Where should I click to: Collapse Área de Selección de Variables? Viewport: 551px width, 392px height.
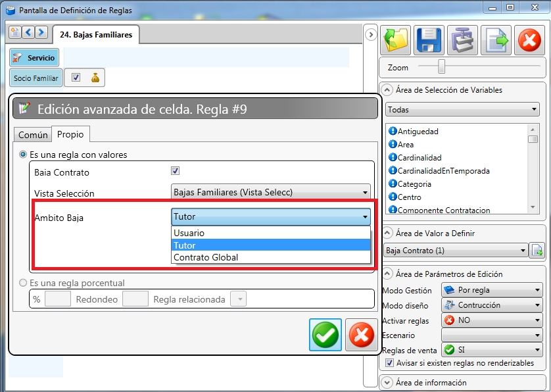pos(387,90)
